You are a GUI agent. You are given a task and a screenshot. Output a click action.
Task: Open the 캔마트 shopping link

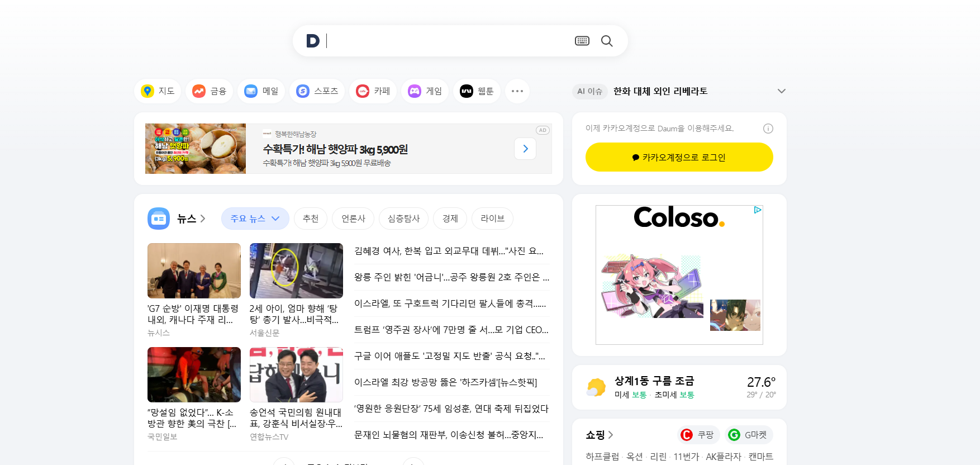760,457
